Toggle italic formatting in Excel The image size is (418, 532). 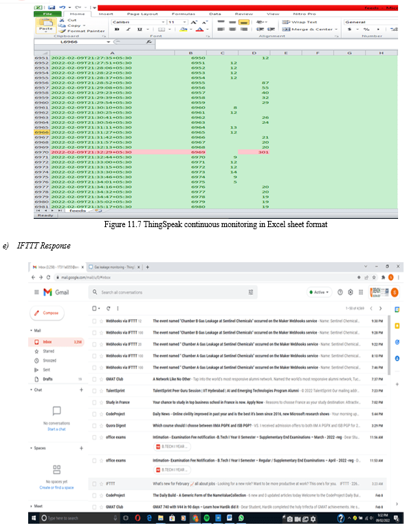click(x=128, y=30)
